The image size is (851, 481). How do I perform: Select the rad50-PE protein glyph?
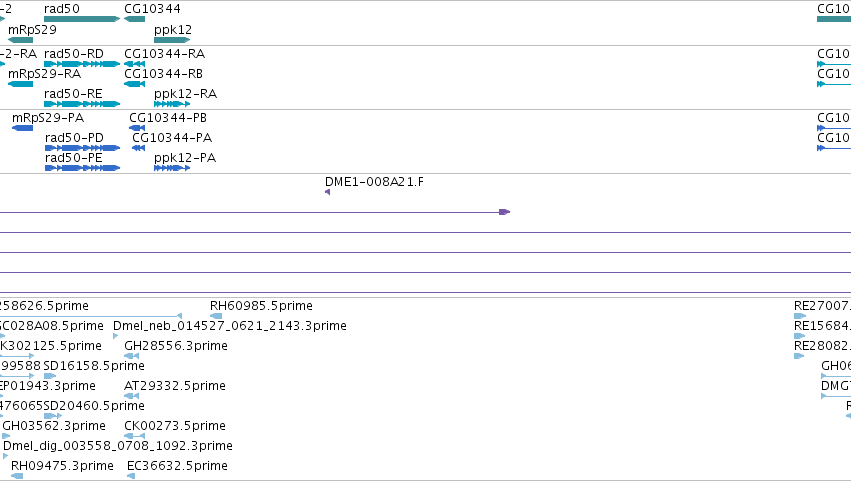[82, 168]
